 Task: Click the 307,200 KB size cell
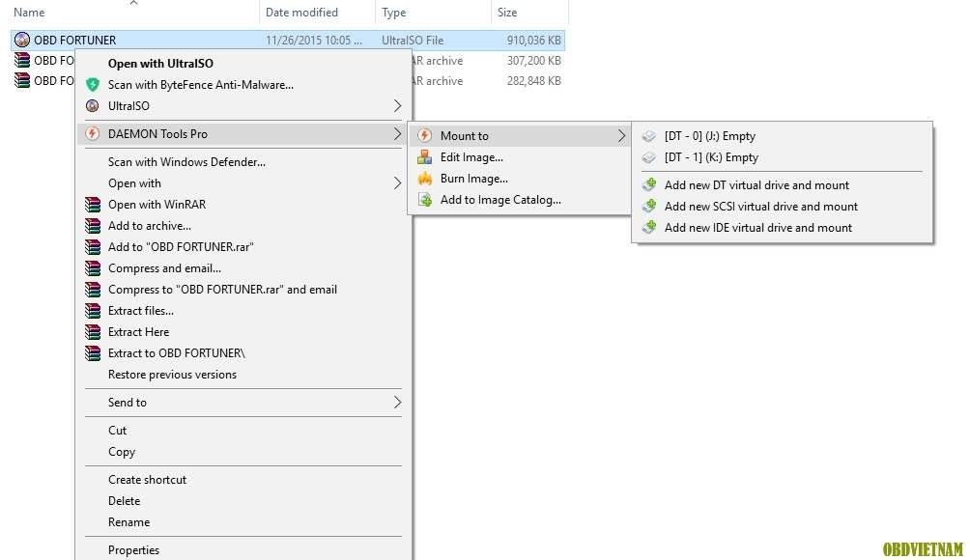pos(534,61)
